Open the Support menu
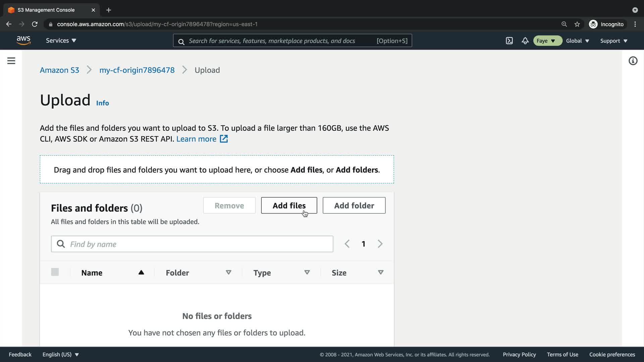The height and width of the screenshot is (362, 644). pyautogui.click(x=613, y=41)
